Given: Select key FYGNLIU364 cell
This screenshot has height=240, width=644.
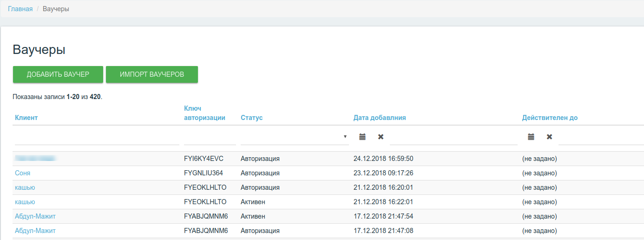Looking at the screenshot, I should (x=204, y=173).
